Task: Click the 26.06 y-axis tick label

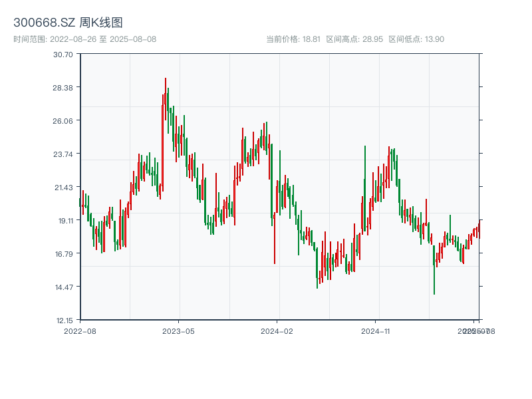Action: [x=63, y=121]
